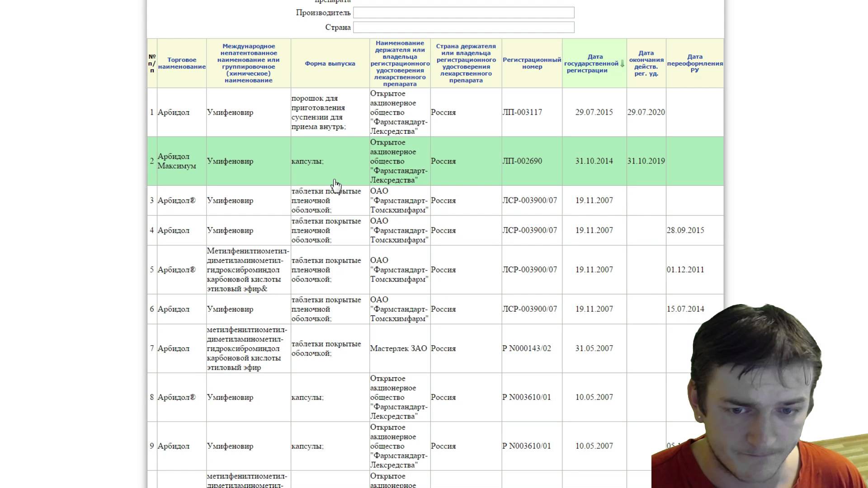Sort by Регистрационный номер column header
This screenshot has width=868, height=488.
point(532,63)
